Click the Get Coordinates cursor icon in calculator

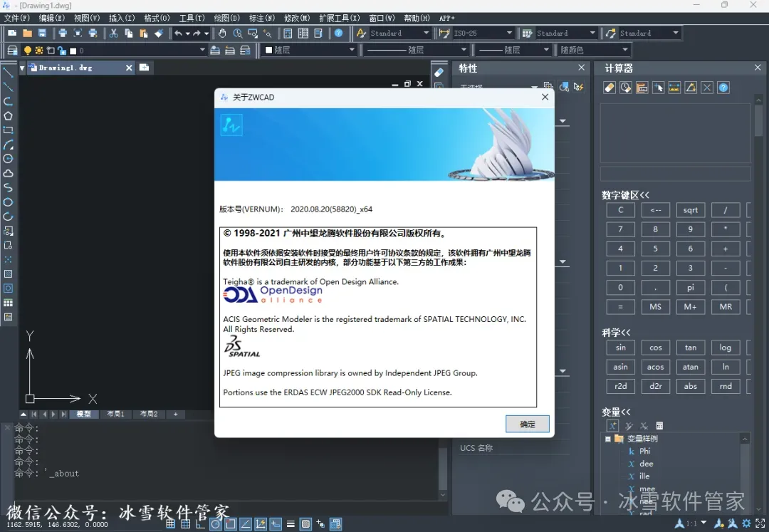(x=658, y=88)
